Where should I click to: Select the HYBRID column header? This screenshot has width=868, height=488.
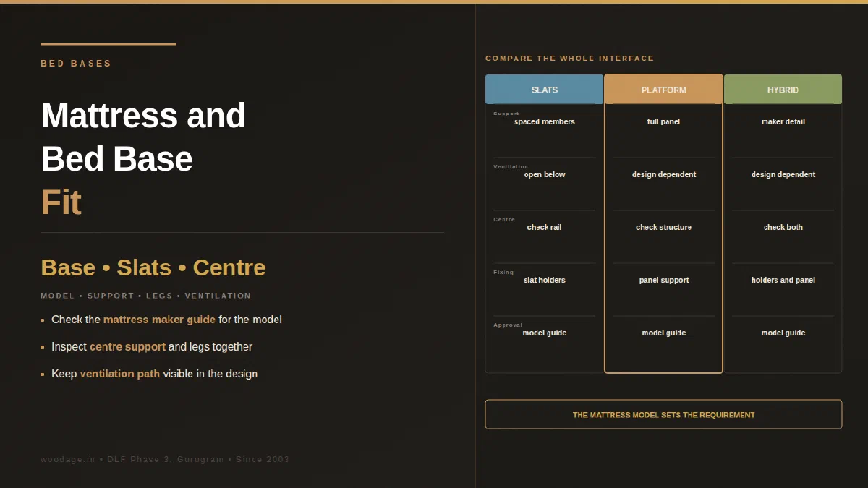[783, 90]
